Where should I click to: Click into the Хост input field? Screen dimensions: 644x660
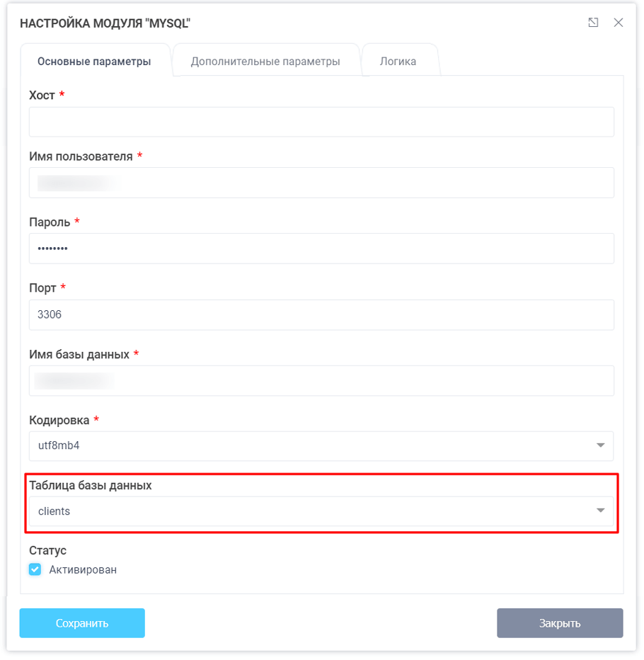tap(321, 122)
